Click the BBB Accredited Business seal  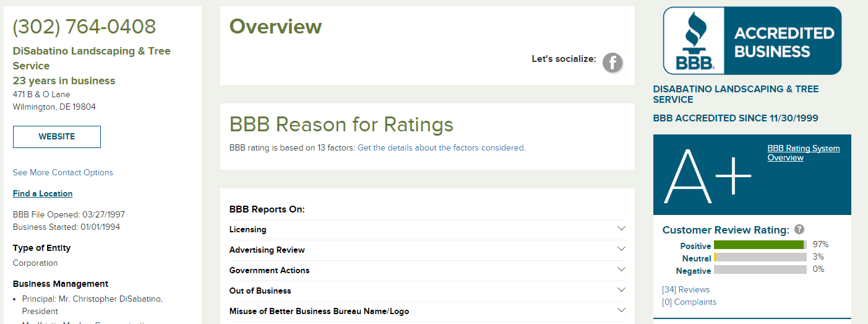(x=752, y=41)
